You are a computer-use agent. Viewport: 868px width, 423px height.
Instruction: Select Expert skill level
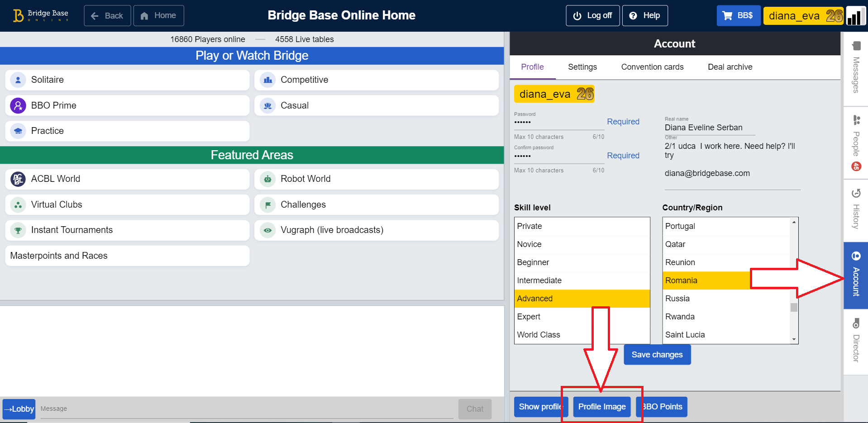click(582, 317)
